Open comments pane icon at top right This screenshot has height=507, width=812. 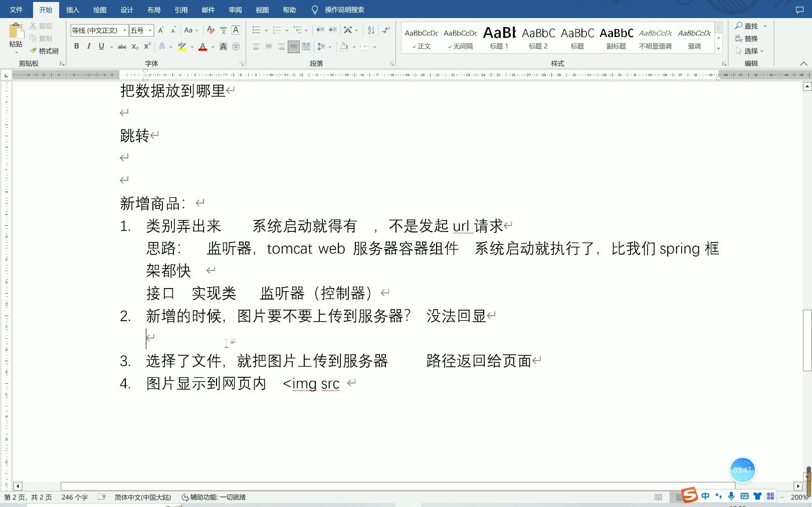[x=799, y=10]
